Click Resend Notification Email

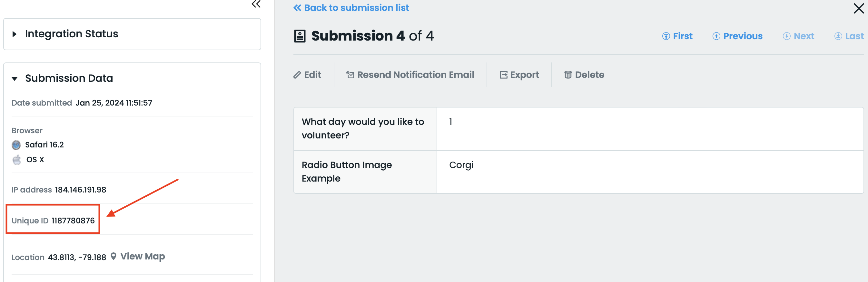click(x=415, y=75)
